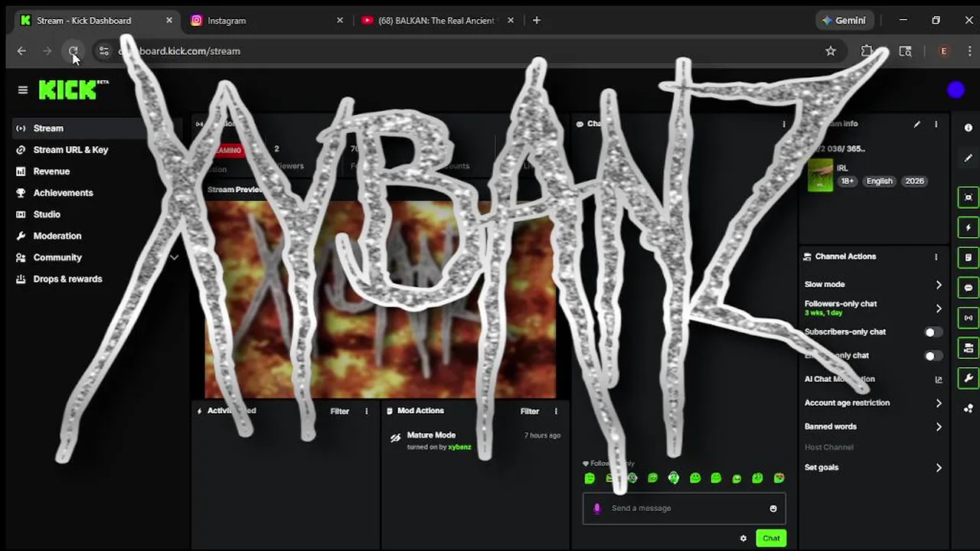Click the KICK beta logo

coord(73,90)
